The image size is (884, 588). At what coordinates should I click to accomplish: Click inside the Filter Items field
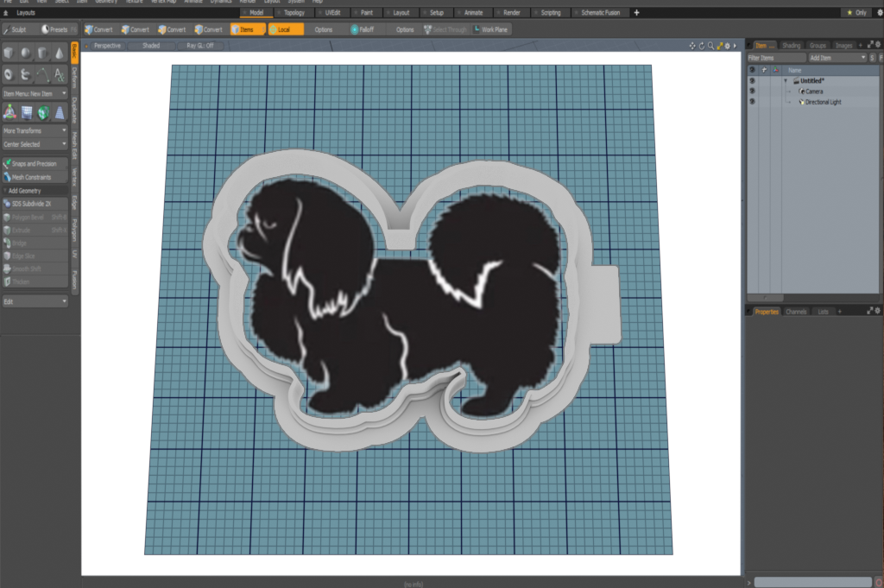[x=777, y=58]
